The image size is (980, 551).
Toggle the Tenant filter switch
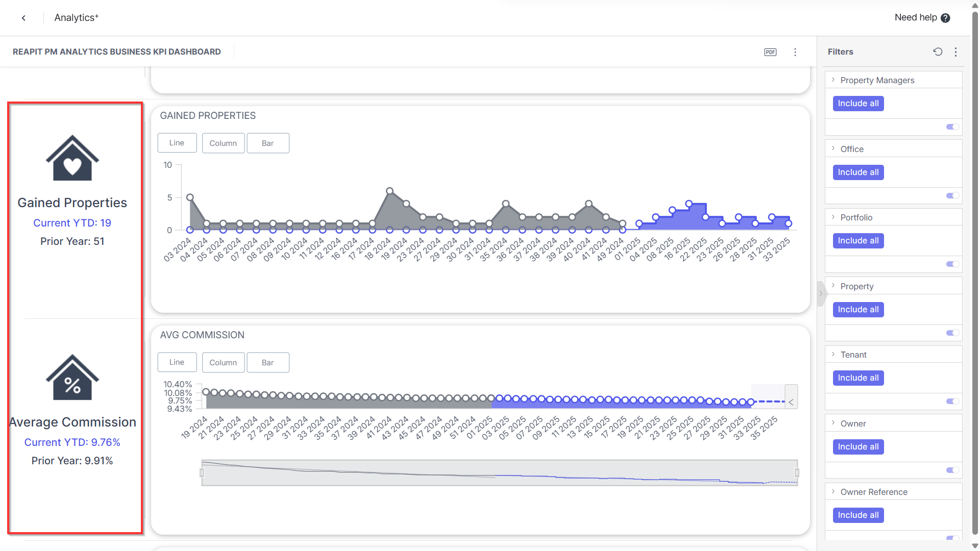(952, 401)
